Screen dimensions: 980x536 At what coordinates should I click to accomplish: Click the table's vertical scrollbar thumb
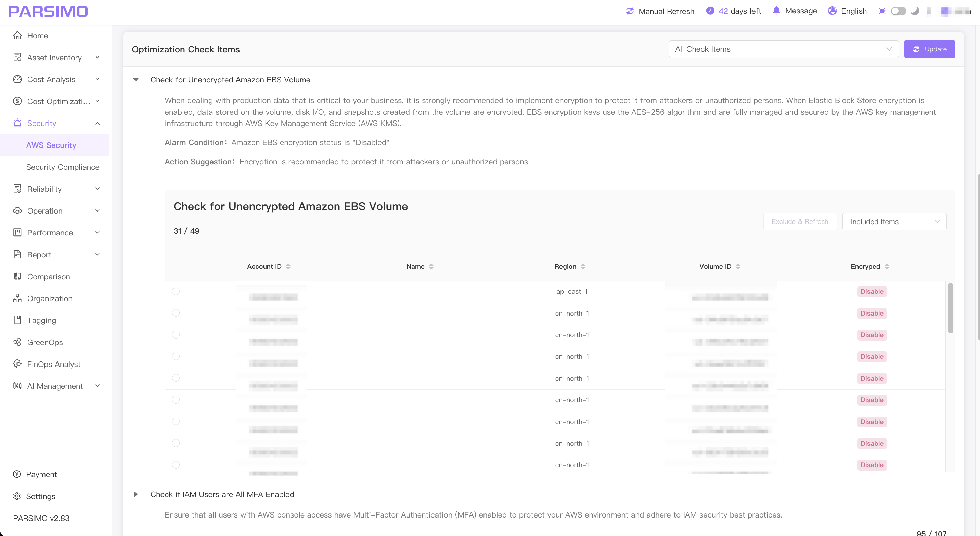pos(950,308)
